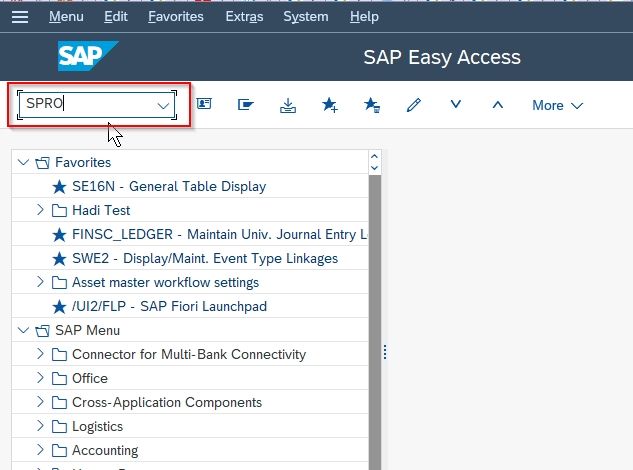Click the Office folder icon

click(x=59, y=379)
